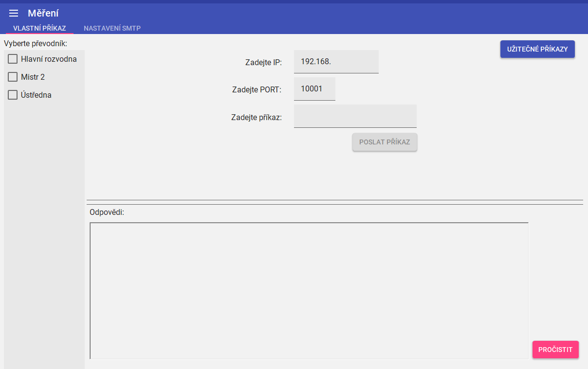588x369 pixels.
Task: Click the UŽITEČNÉ PŘÍKAZY button
Action: click(x=537, y=49)
